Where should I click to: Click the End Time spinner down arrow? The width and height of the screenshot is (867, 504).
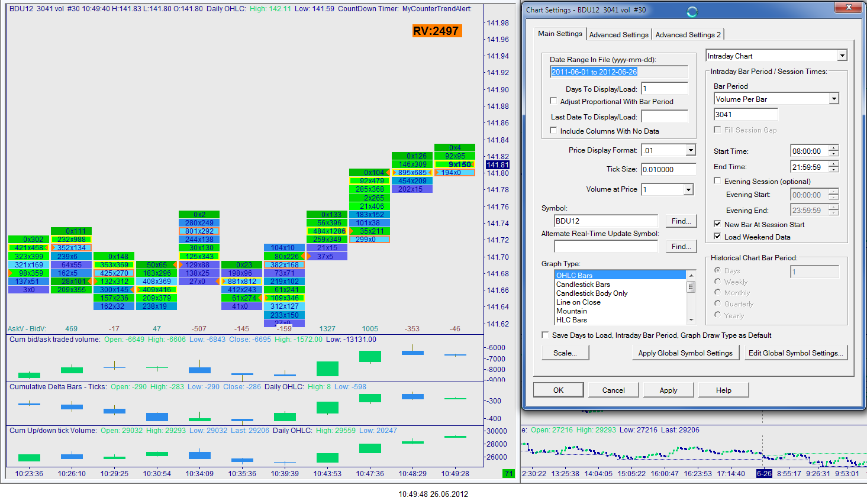(833, 170)
